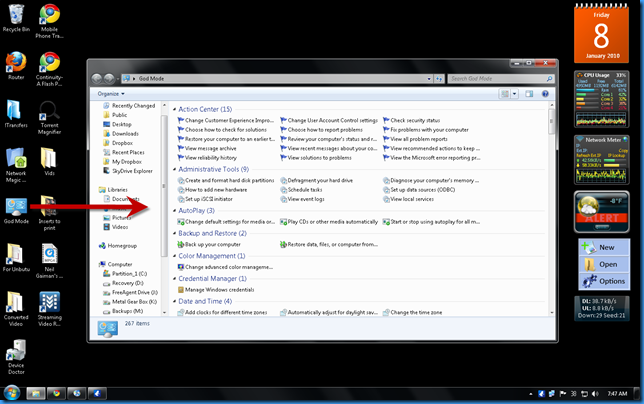Open Back up your computer item
The image size is (644, 404).
(x=209, y=244)
